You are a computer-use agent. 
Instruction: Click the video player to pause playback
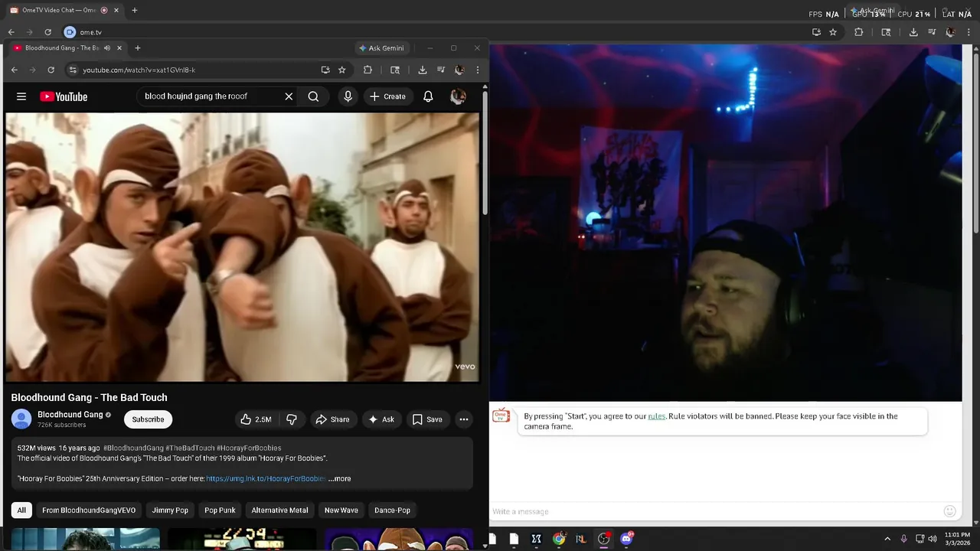tap(242, 246)
